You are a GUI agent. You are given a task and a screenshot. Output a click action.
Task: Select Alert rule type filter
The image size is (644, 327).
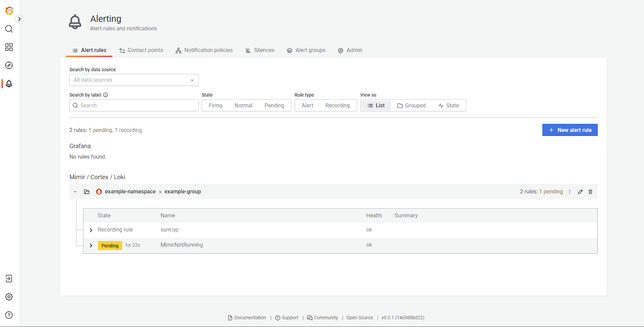(308, 105)
